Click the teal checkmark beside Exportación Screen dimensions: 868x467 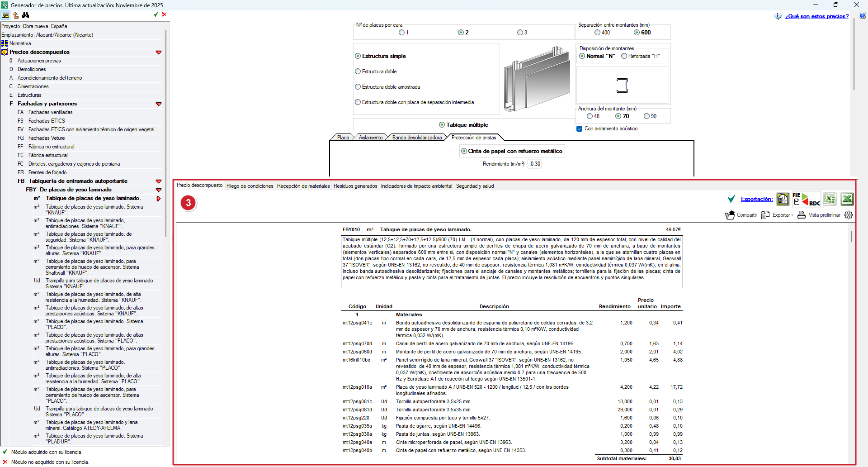731,199
